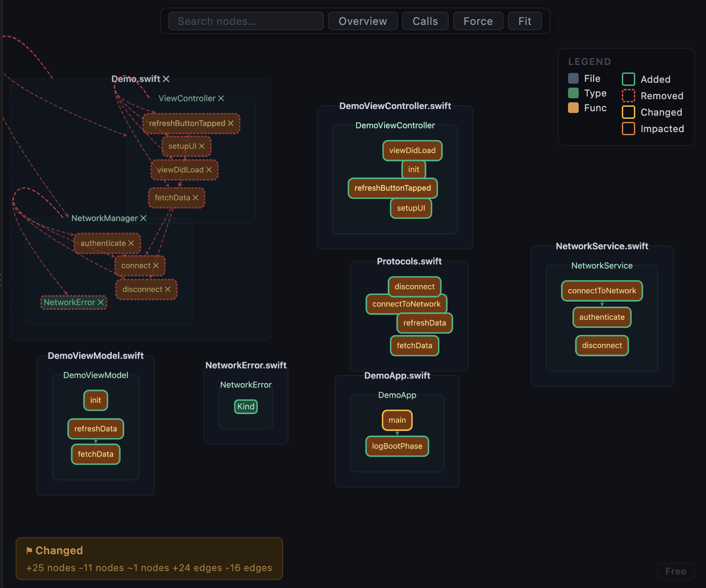Apply Force layout
Image resolution: width=706 pixels, height=588 pixels.
point(478,21)
